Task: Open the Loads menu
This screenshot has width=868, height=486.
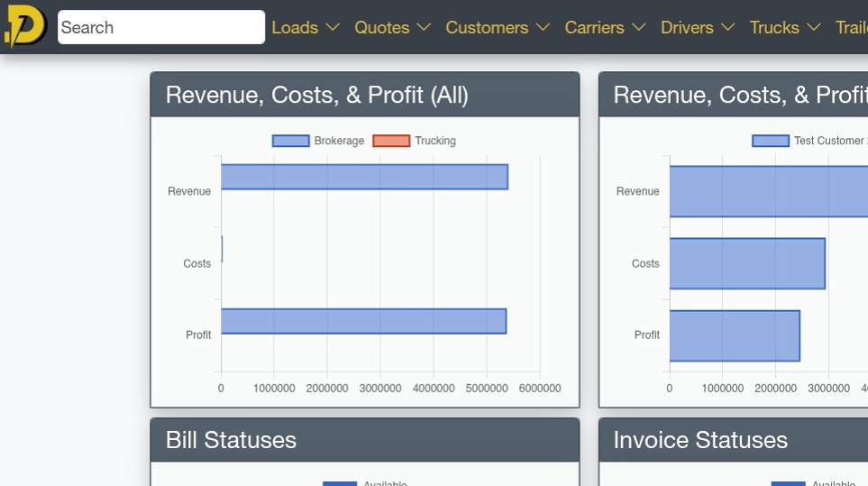Action: point(305,27)
